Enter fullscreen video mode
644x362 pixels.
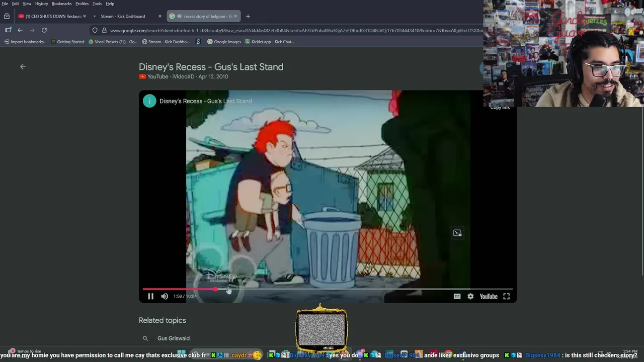pos(507,296)
